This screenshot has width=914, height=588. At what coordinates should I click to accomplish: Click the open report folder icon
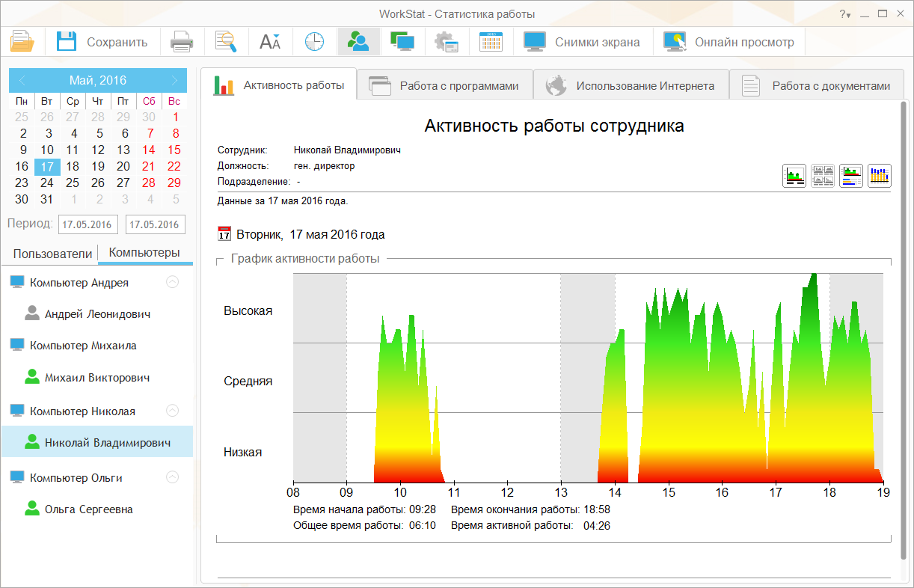tap(22, 42)
